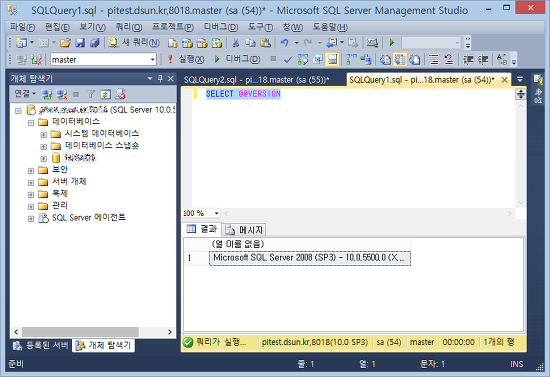Open the 편집(E) menu

tap(57, 27)
